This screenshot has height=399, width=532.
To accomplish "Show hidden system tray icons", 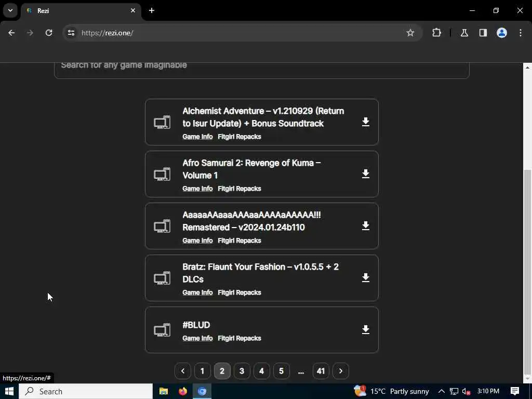I will [442, 391].
